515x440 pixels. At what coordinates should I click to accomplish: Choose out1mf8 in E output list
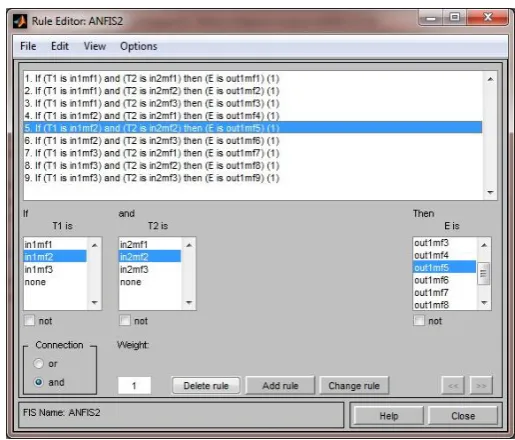point(445,304)
